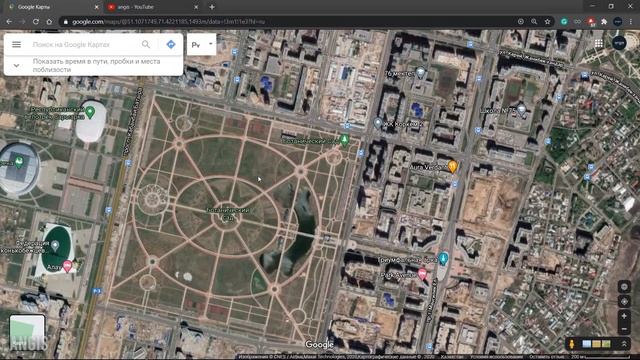This screenshot has height=360, width=640.
Task: Open the infinity-shaped extension icon
Action: (x=577, y=22)
